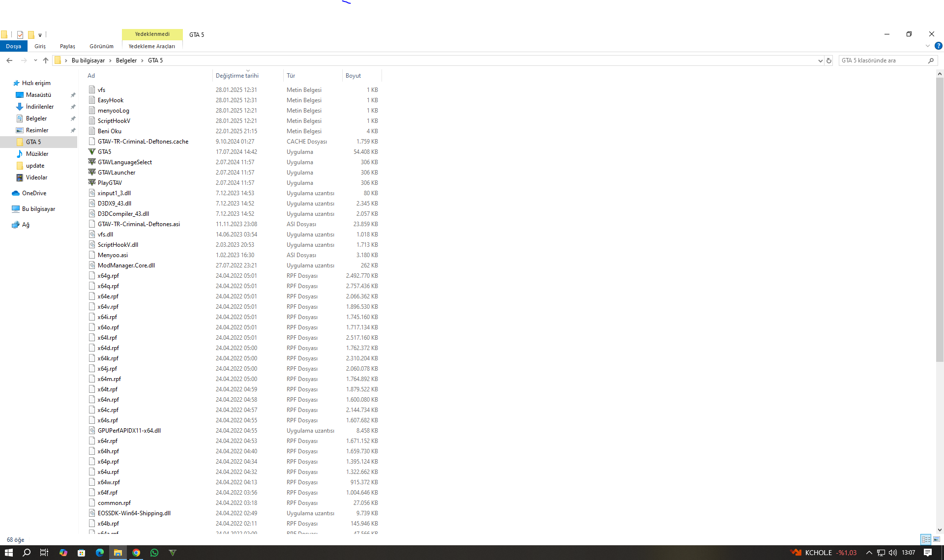
Task: Select GTAV-TR-CriminaL-Deftones.cache file
Action: click(143, 142)
